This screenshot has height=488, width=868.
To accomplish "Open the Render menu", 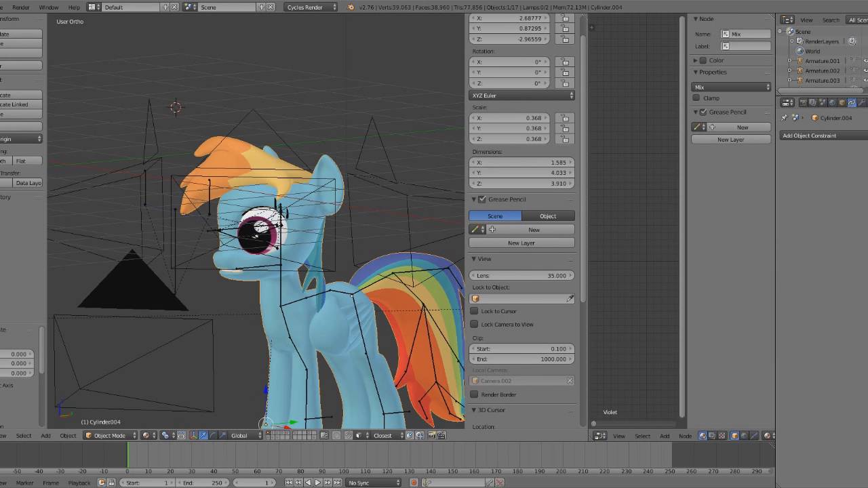I will pos(20,7).
